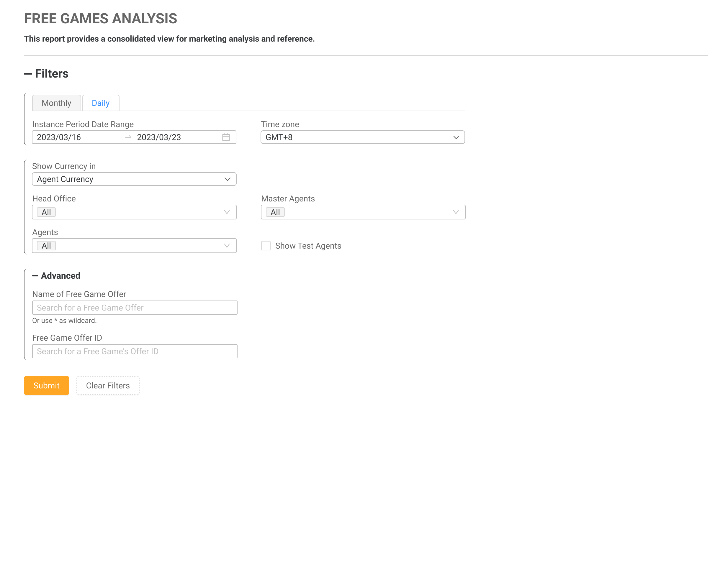
Task: Click the Free Game Offer ID field
Action: click(x=135, y=352)
